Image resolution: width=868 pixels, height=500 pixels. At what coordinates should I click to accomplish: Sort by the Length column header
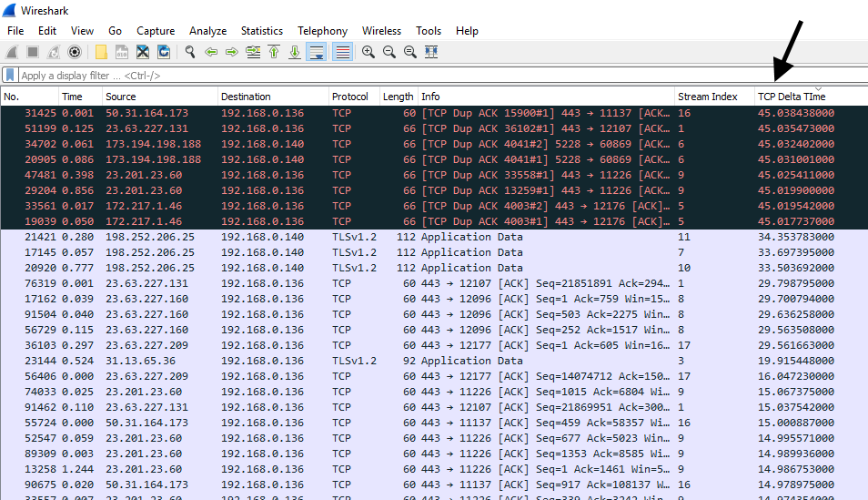[399, 97]
